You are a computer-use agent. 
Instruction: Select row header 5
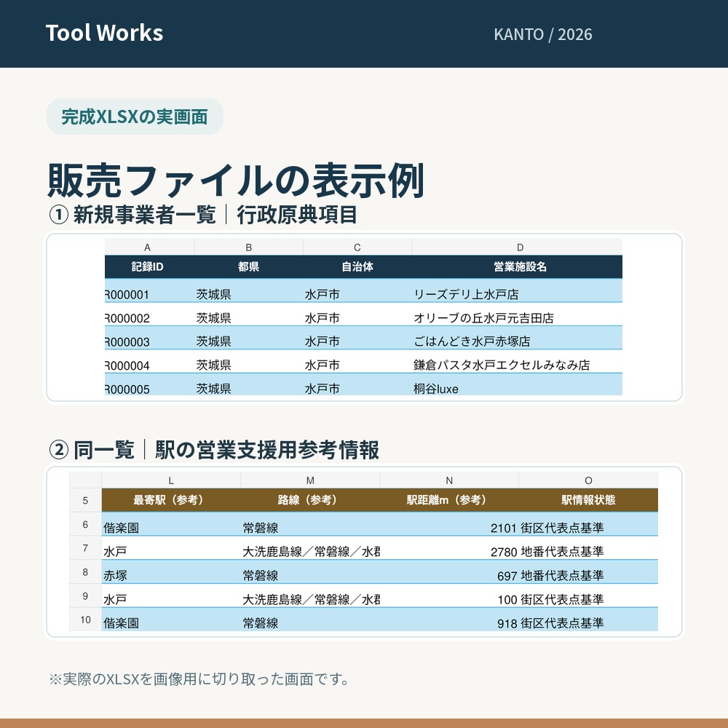(85, 501)
